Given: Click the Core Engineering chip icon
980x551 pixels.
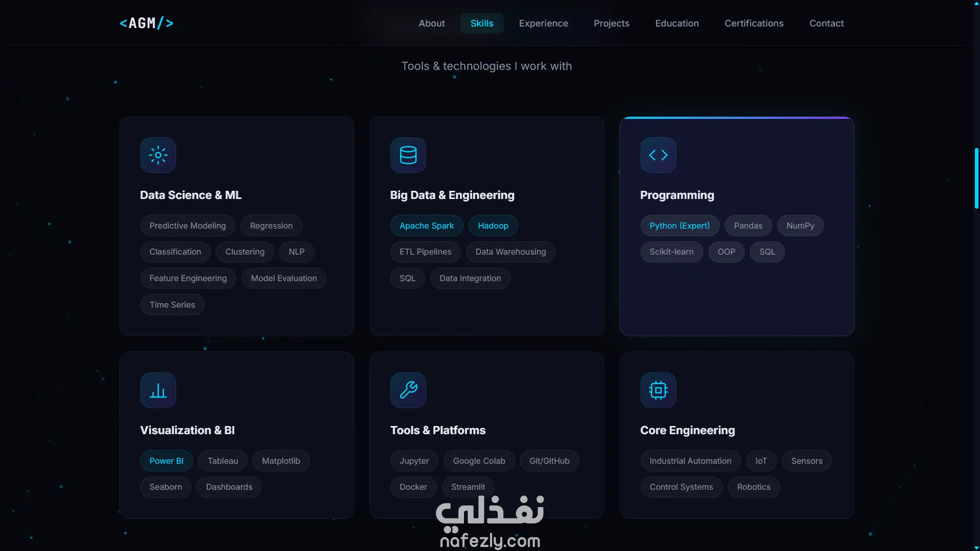Looking at the screenshot, I should 658,390.
